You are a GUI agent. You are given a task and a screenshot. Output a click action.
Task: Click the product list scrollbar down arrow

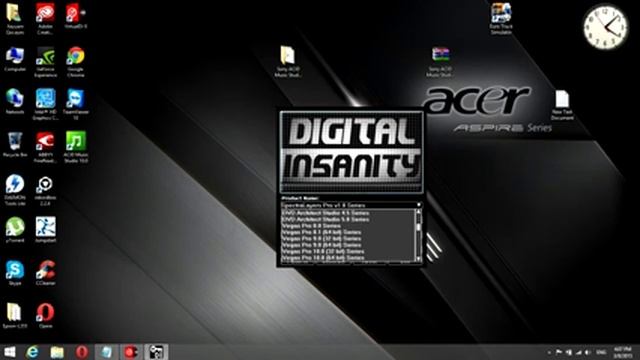tap(418, 259)
